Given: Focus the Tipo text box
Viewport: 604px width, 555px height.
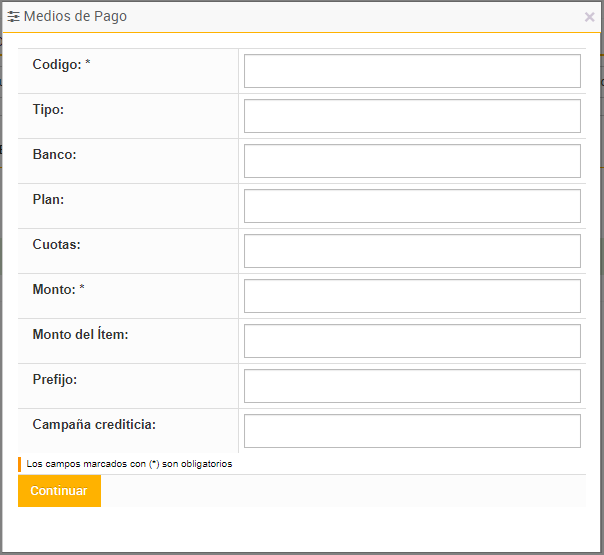Looking at the screenshot, I should click(x=412, y=116).
